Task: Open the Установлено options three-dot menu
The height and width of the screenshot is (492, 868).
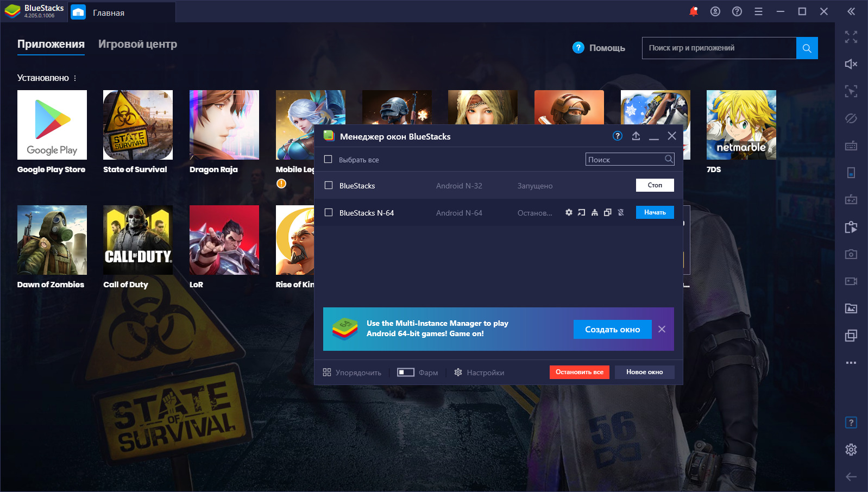Action: point(75,78)
